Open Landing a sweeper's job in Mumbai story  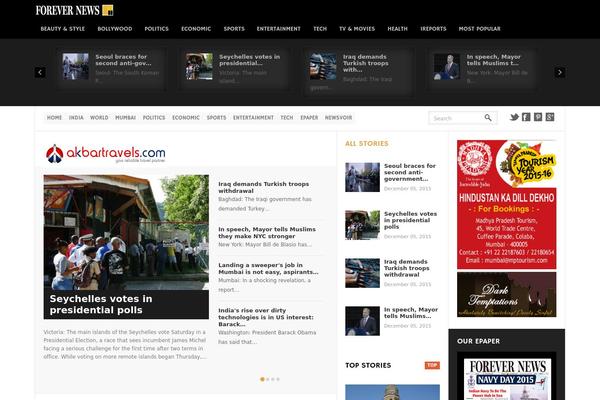click(x=268, y=268)
